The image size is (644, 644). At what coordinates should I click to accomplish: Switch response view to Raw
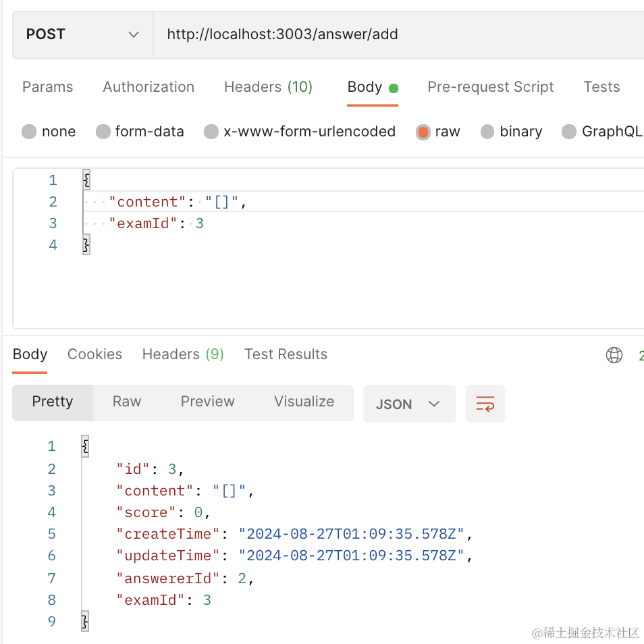pyautogui.click(x=127, y=402)
